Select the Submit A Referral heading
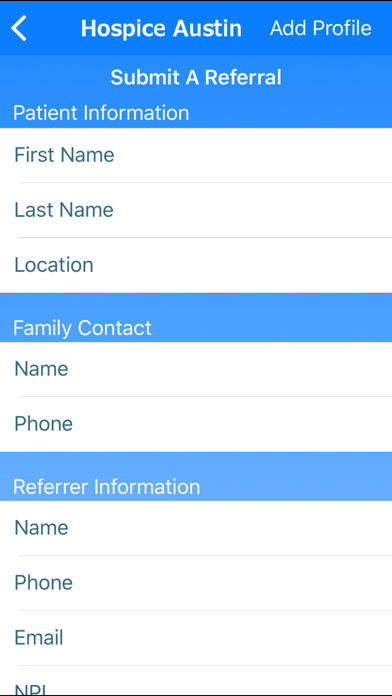Image resolution: width=392 pixels, height=696 pixels. coord(196,77)
